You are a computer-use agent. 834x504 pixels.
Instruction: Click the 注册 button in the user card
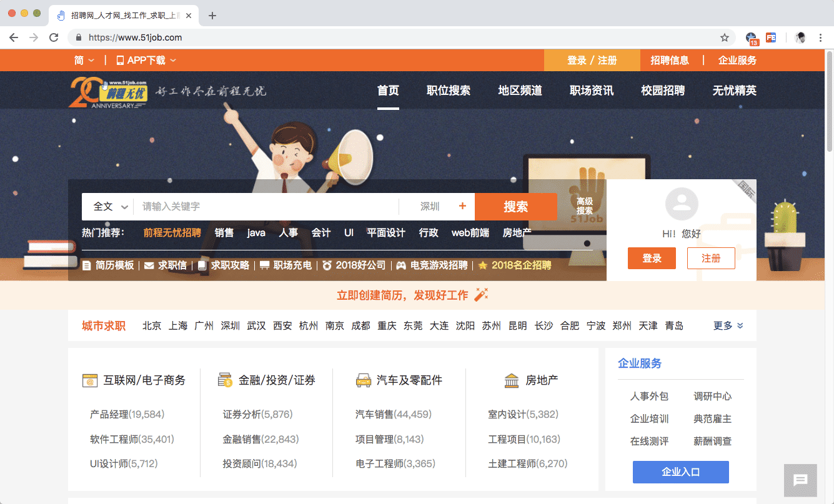point(711,259)
